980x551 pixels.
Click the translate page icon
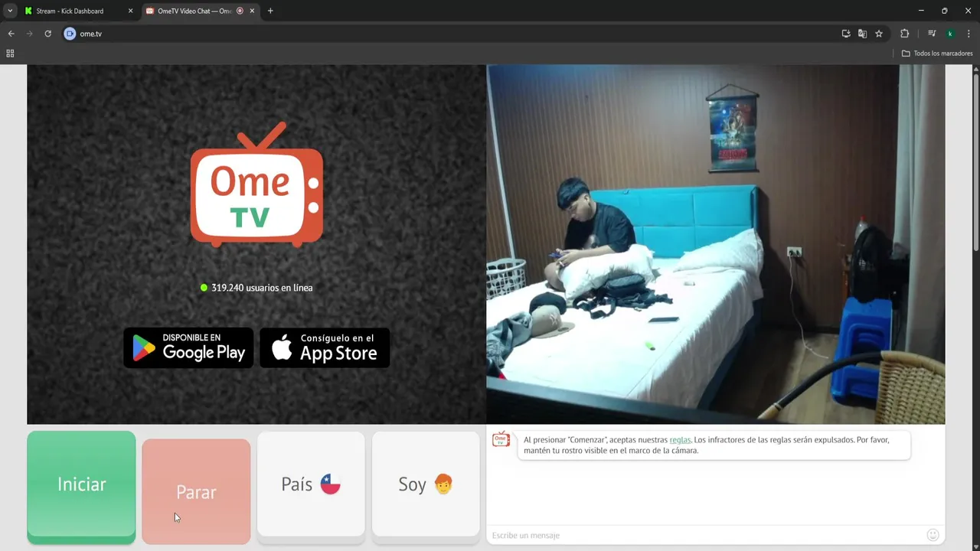(x=863, y=34)
